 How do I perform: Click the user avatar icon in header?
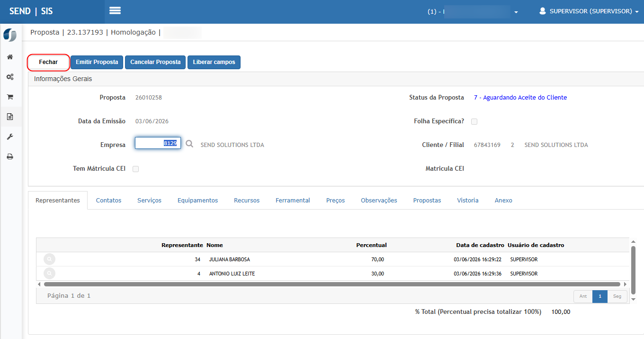[543, 11]
